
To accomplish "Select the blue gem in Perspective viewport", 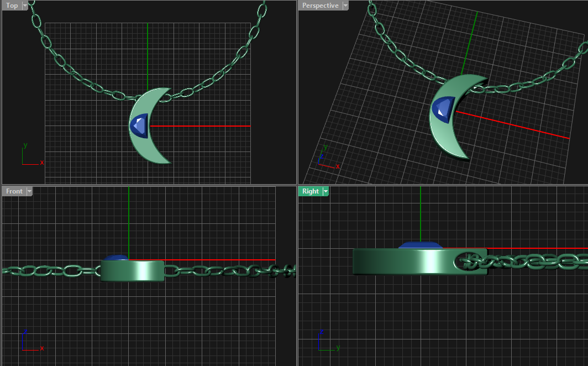I will [443, 108].
